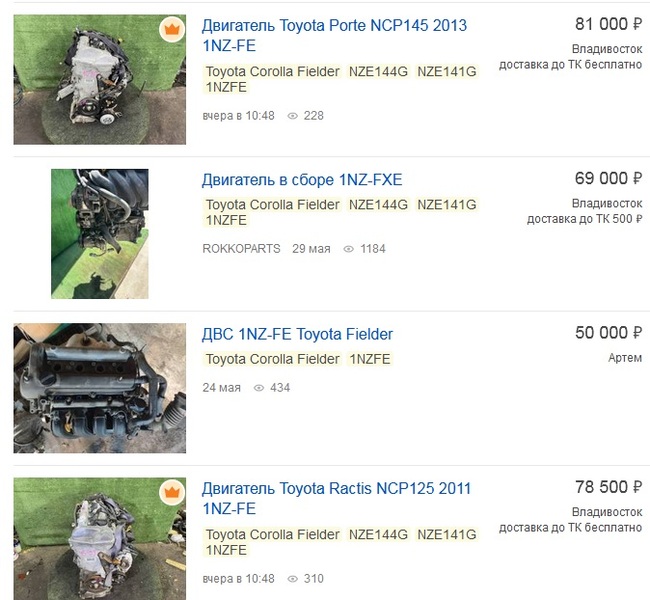Click Toyota Corolla Fielder tag in ДВС listing
Viewport: 650px width, 600px height.
pos(272,359)
